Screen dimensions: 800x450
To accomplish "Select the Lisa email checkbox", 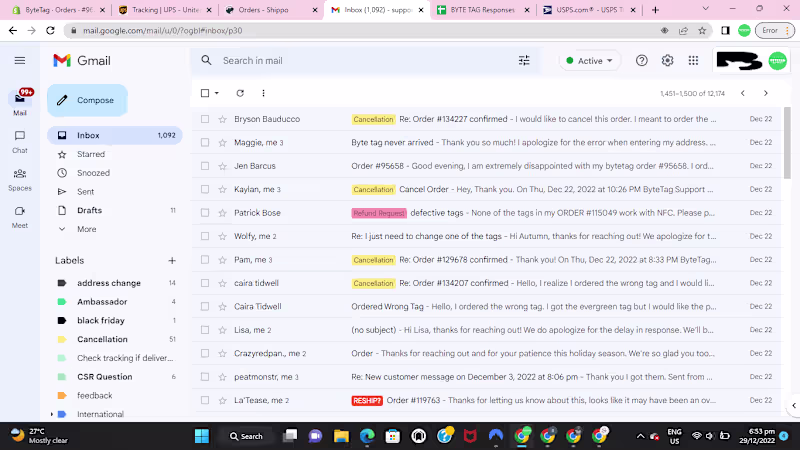I will point(205,330).
